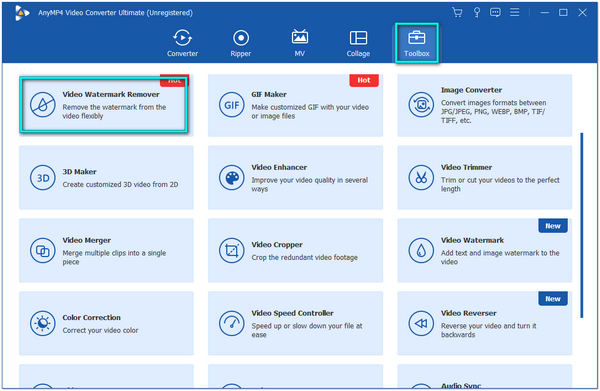Select the Video Cropper icon

[232, 251]
